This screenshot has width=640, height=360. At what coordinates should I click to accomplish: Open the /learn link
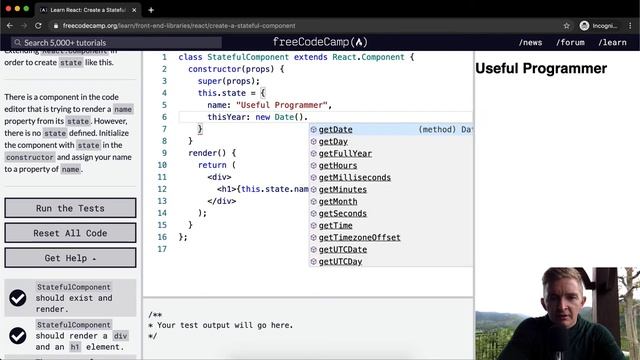coord(612,42)
